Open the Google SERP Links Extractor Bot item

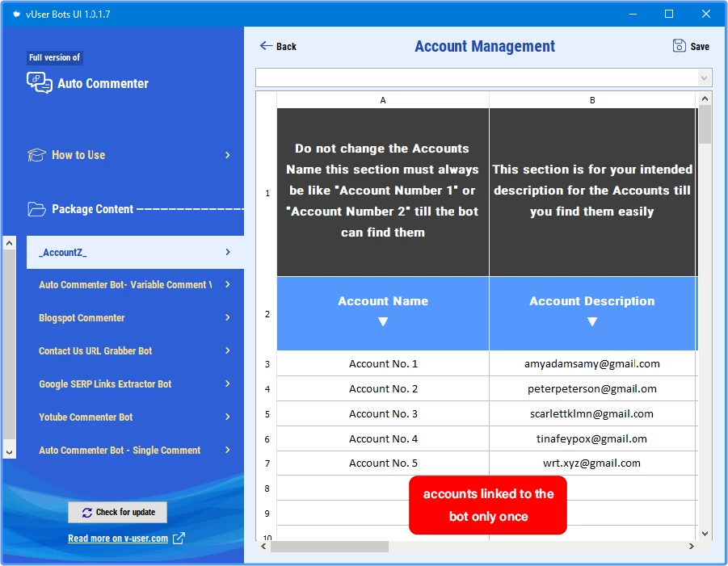(135, 384)
